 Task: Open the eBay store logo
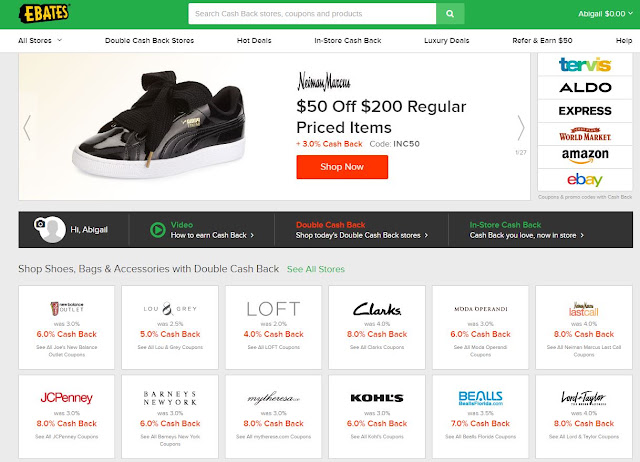click(585, 180)
